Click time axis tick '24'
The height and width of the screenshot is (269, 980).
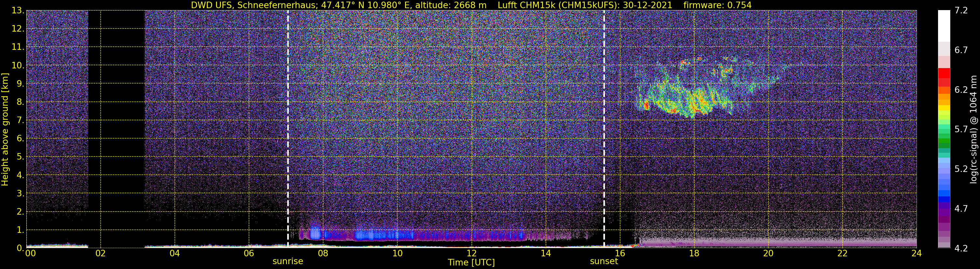tap(917, 253)
